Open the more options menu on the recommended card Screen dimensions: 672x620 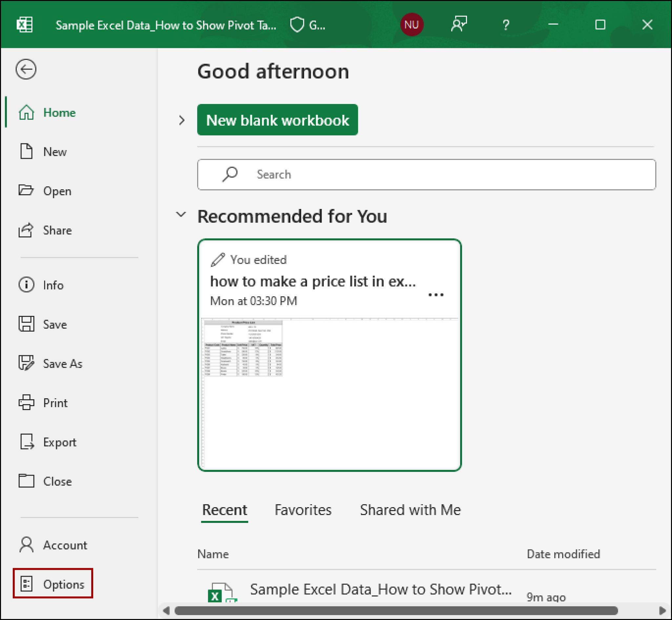click(436, 295)
